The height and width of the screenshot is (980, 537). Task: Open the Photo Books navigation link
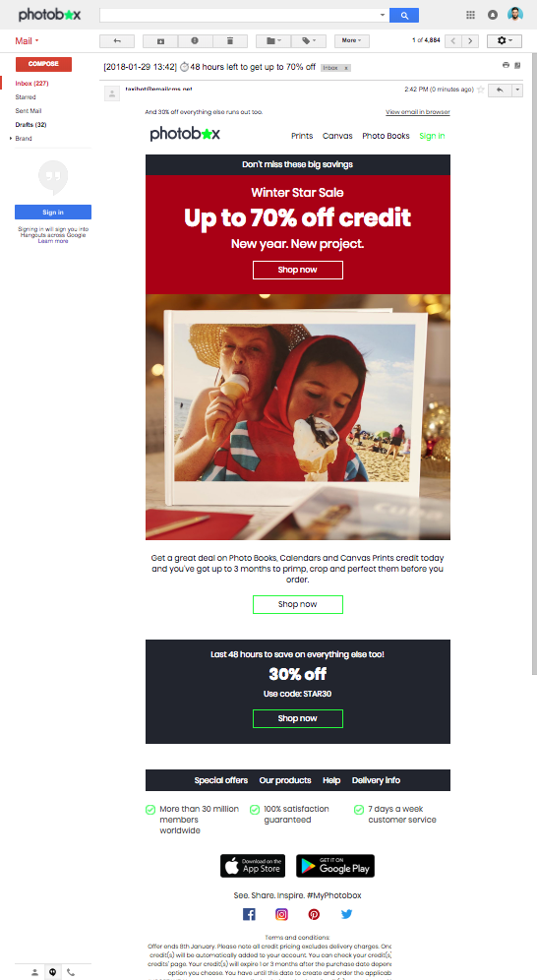tap(386, 136)
